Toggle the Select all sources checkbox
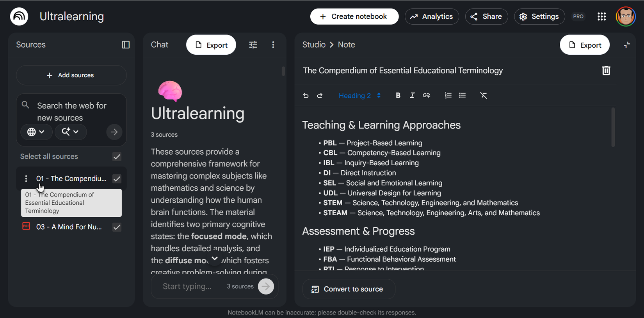644x318 pixels. tap(117, 157)
